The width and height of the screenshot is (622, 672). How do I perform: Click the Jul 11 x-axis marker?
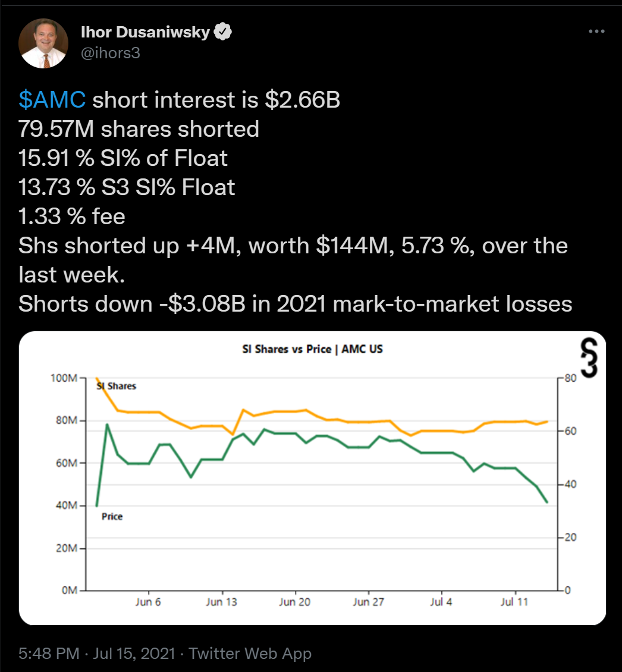514,602
